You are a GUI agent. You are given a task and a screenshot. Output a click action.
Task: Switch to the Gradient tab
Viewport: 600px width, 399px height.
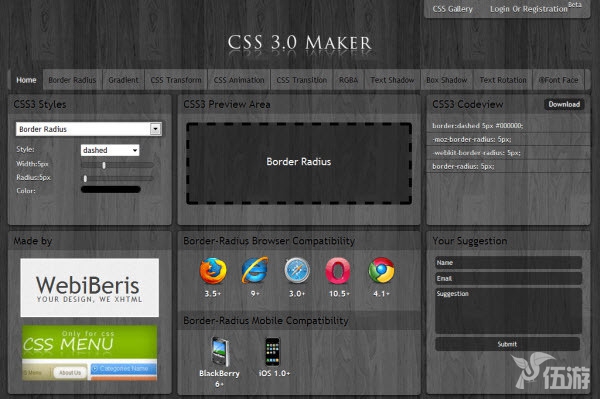coord(123,80)
